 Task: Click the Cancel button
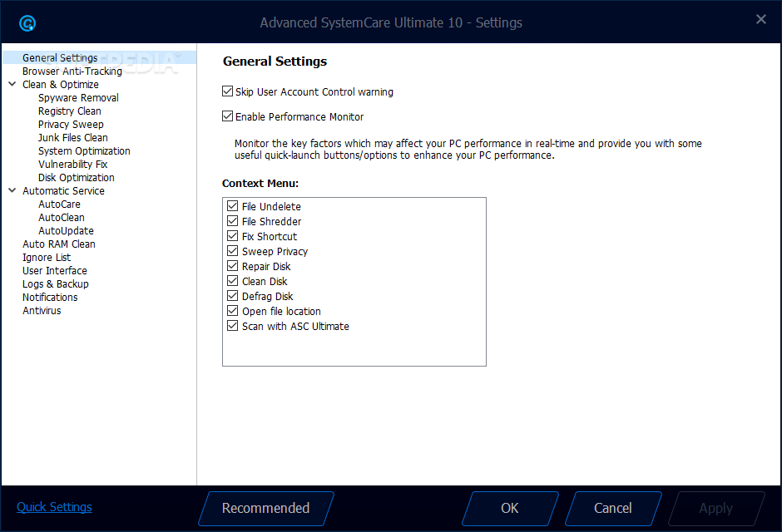pyautogui.click(x=613, y=509)
